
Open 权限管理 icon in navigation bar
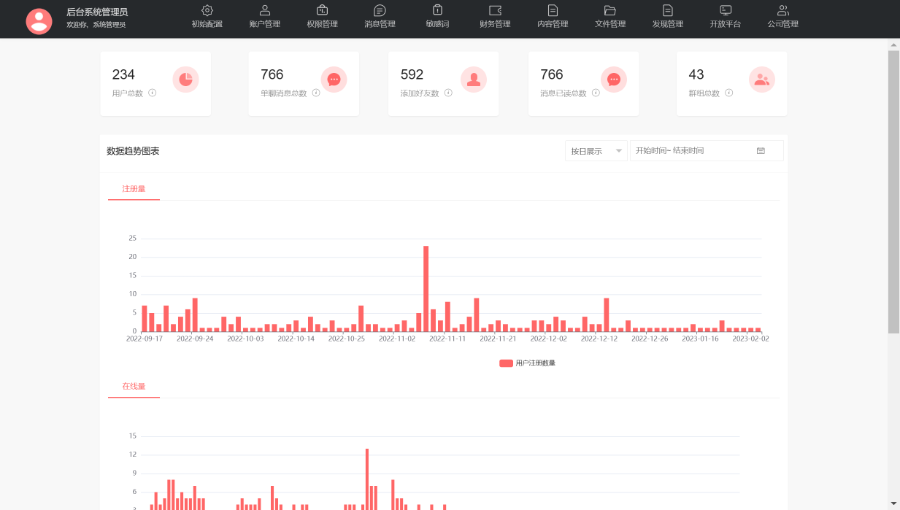click(x=322, y=10)
